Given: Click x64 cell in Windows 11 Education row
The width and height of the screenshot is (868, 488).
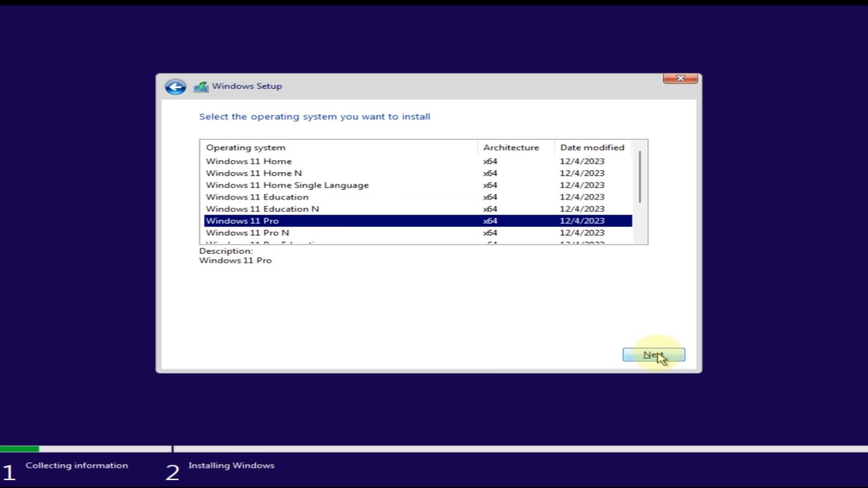Looking at the screenshot, I should [490, 197].
